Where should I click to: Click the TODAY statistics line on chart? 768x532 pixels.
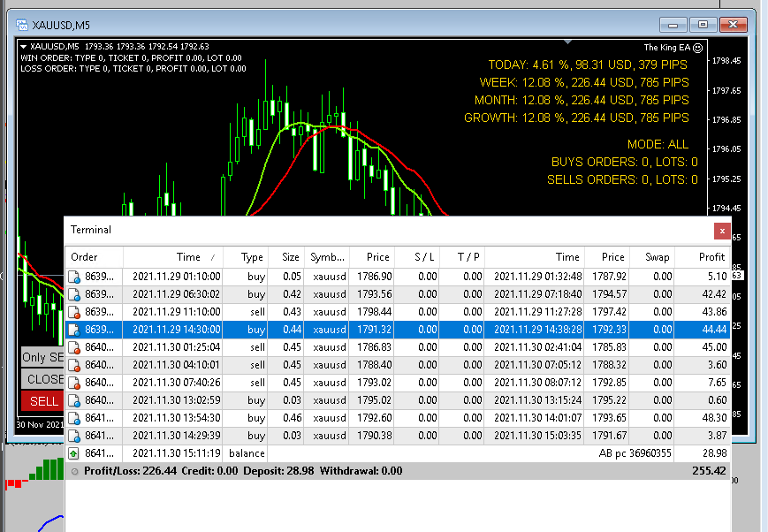588,65
